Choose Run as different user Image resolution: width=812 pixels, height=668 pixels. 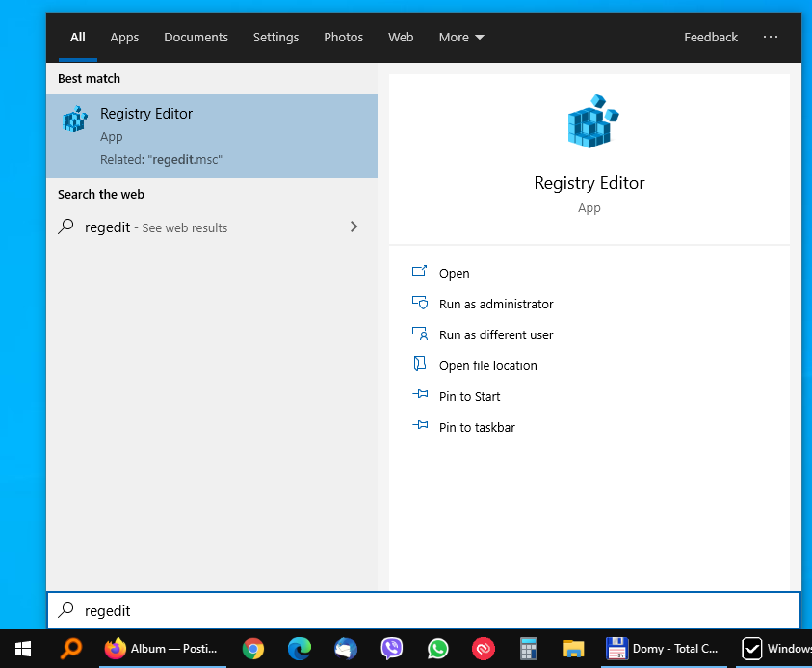(x=496, y=334)
